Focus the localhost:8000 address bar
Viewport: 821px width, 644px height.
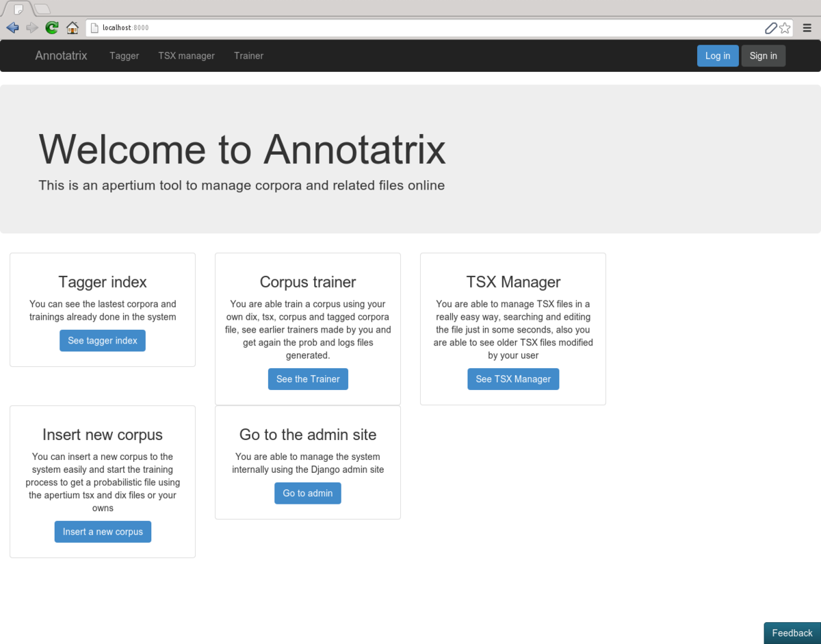[x=410, y=28]
